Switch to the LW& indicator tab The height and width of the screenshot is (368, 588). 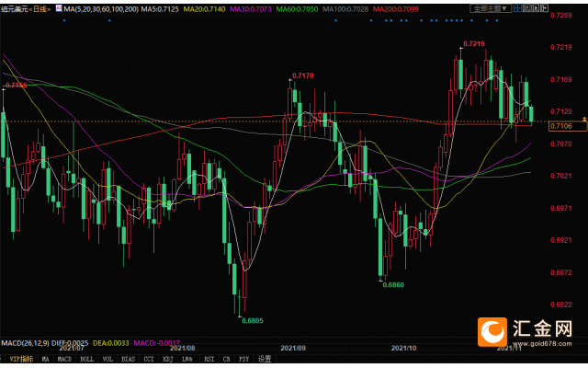pyautogui.click(x=187, y=359)
